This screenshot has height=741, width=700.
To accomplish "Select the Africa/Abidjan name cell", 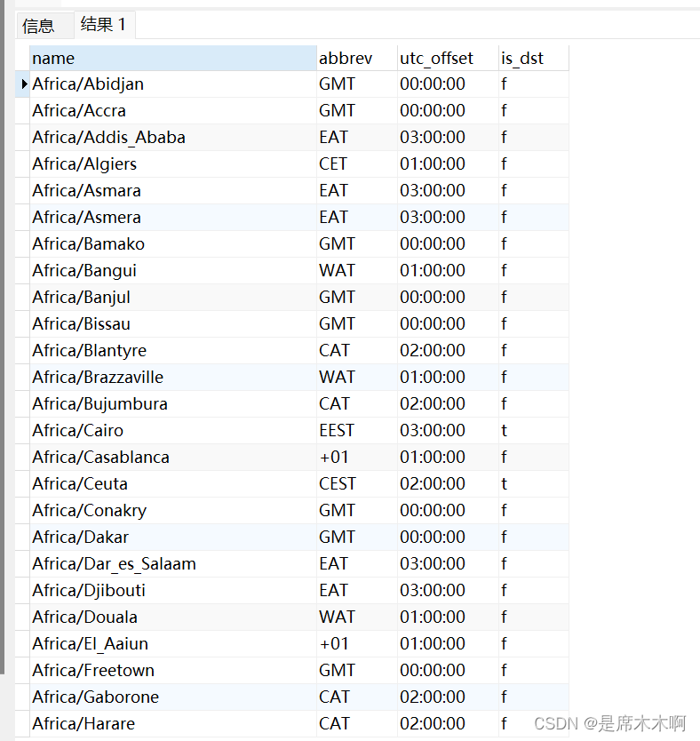I will click(173, 84).
